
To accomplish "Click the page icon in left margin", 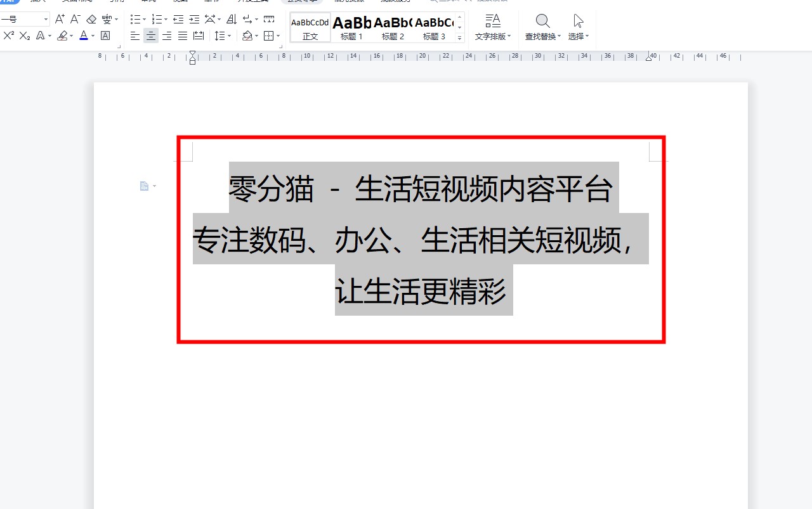I will (145, 186).
